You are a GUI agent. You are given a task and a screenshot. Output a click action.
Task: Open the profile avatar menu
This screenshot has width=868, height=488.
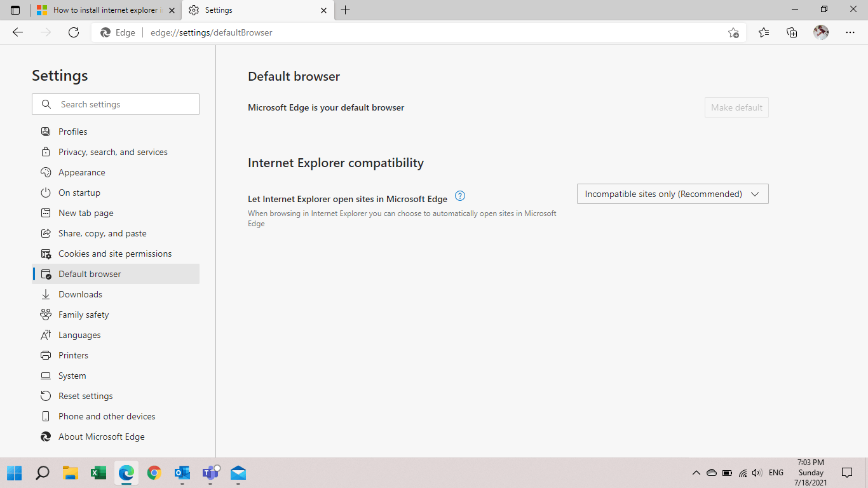tap(821, 32)
